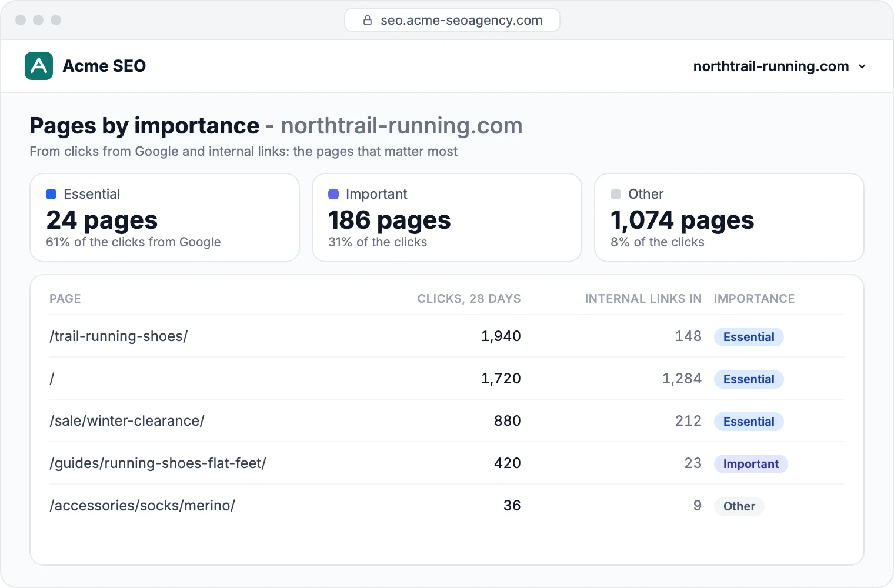Open the /accessories/socks/merino/ page row
The height and width of the screenshot is (588, 894).
[447, 506]
